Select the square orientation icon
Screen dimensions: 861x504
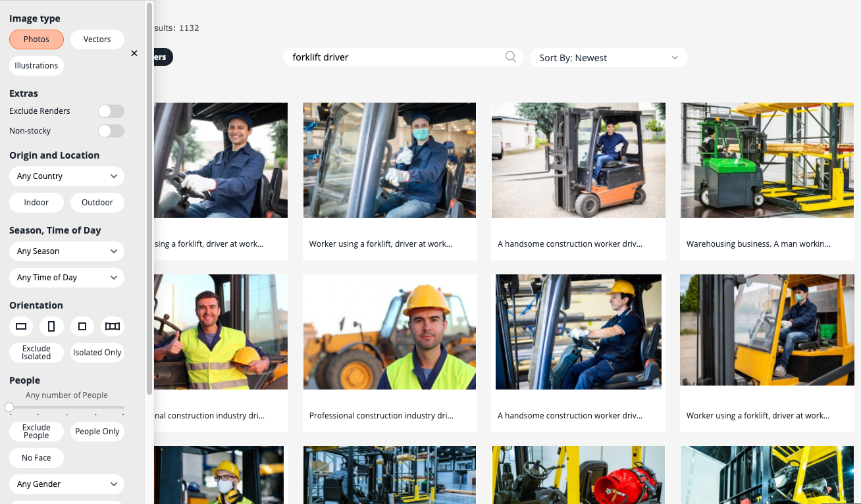point(82,326)
